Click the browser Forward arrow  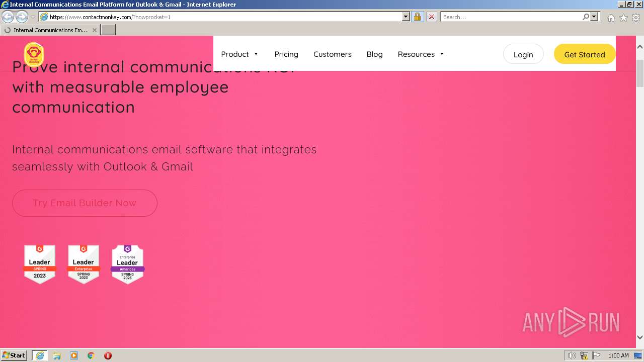(22, 17)
